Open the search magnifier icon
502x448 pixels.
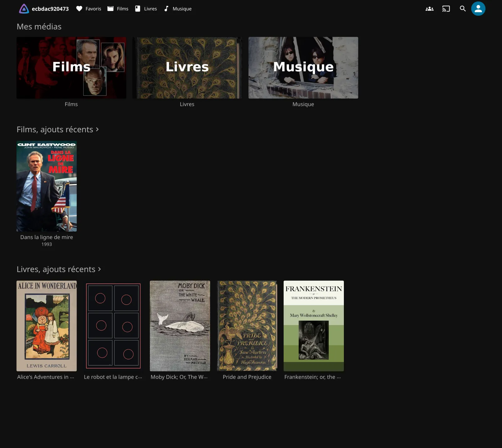[x=463, y=9]
